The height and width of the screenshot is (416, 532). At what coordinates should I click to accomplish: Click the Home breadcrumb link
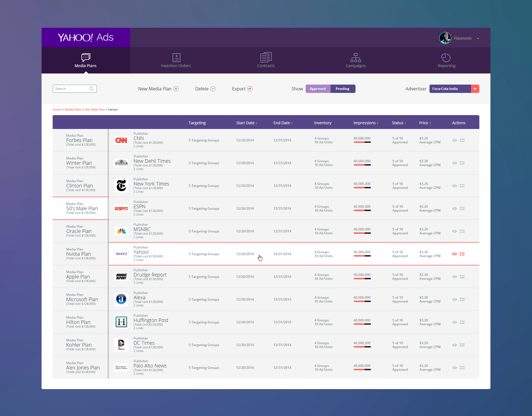[x=57, y=110]
